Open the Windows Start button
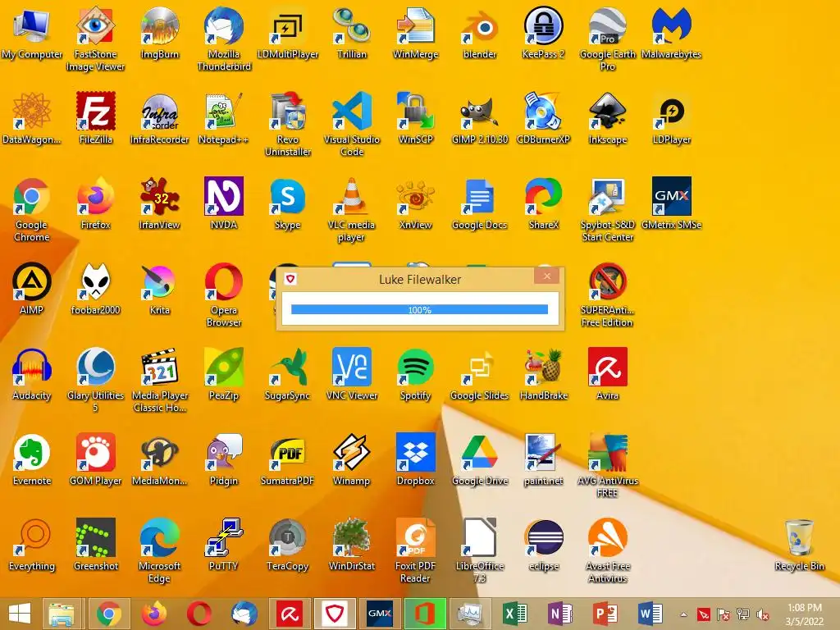Viewport: 840px width, 630px height. pos(20,614)
